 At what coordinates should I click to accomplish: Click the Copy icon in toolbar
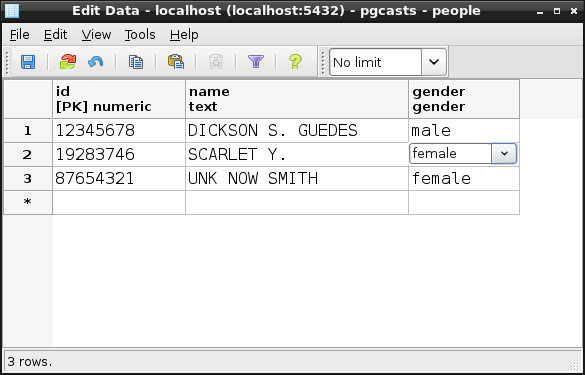point(136,62)
